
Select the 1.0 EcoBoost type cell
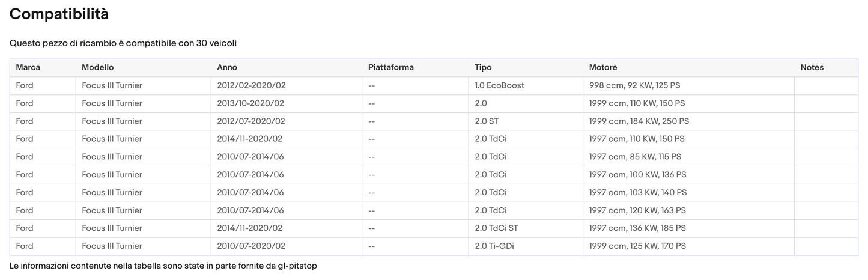coord(499,85)
